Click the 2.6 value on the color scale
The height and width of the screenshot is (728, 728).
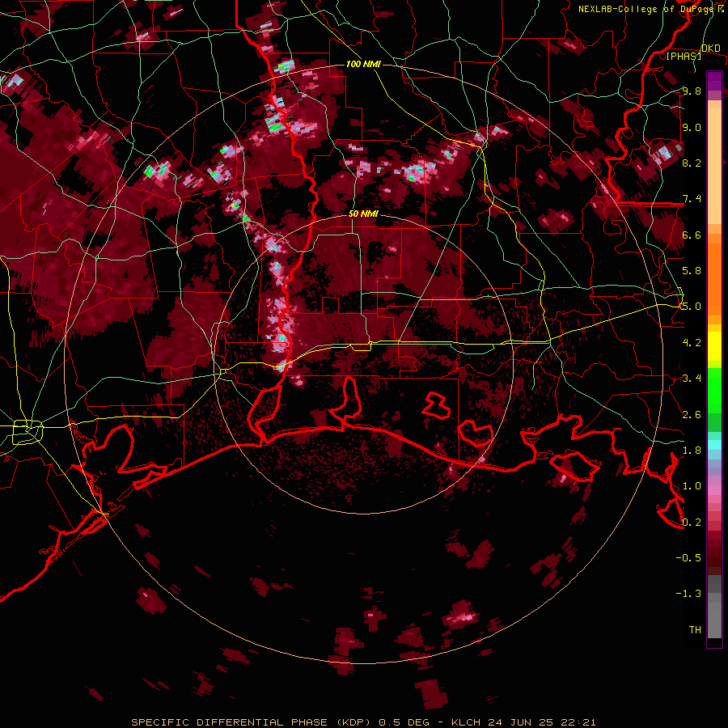tap(692, 415)
